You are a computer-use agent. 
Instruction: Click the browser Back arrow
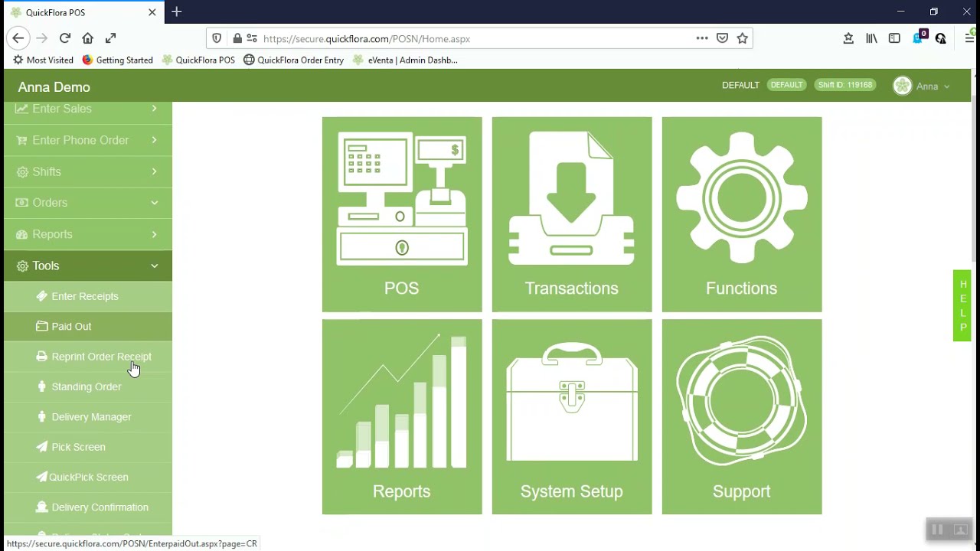18,38
